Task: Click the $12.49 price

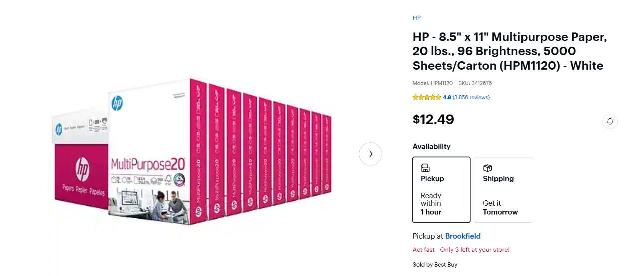Action: [x=433, y=120]
